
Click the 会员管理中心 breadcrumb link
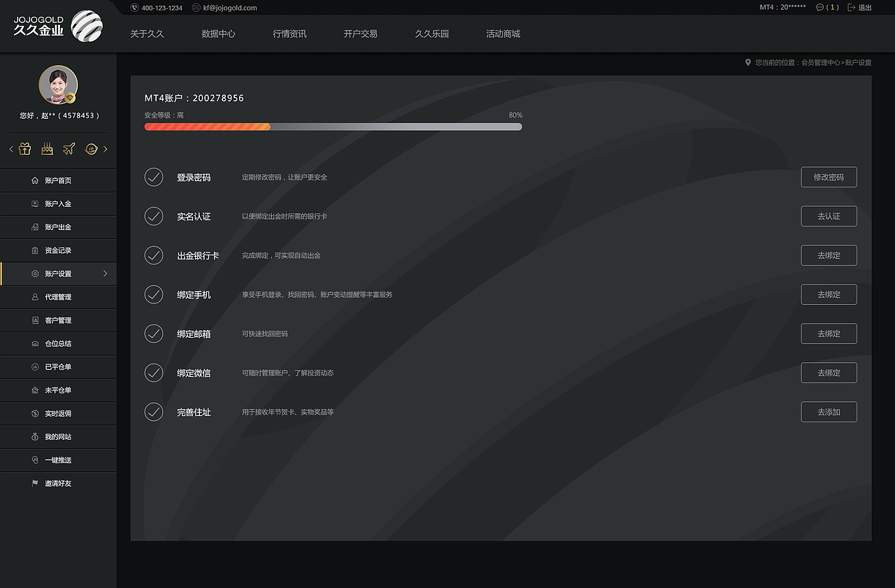pos(821,62)
